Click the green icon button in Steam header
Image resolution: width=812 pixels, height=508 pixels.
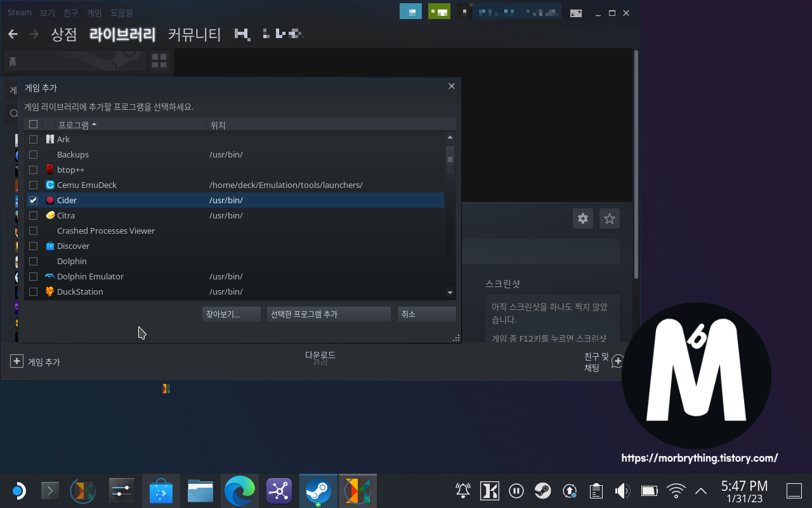(439, 11)
